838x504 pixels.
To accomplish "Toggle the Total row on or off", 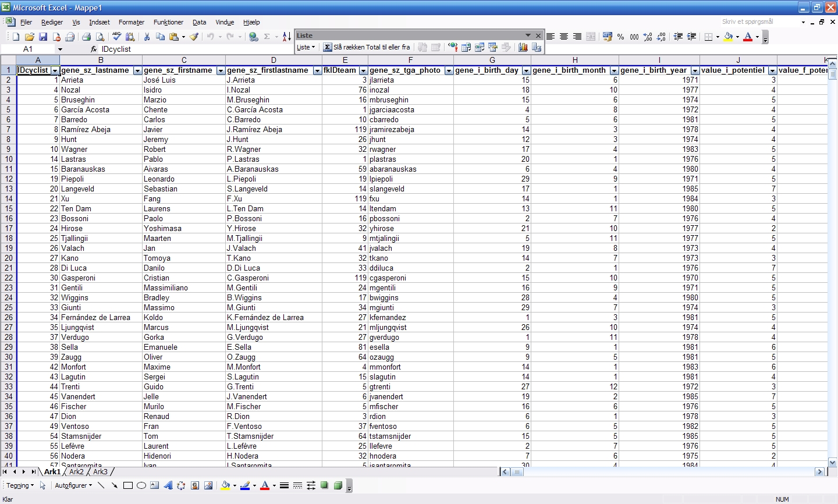I will point(367,48).
